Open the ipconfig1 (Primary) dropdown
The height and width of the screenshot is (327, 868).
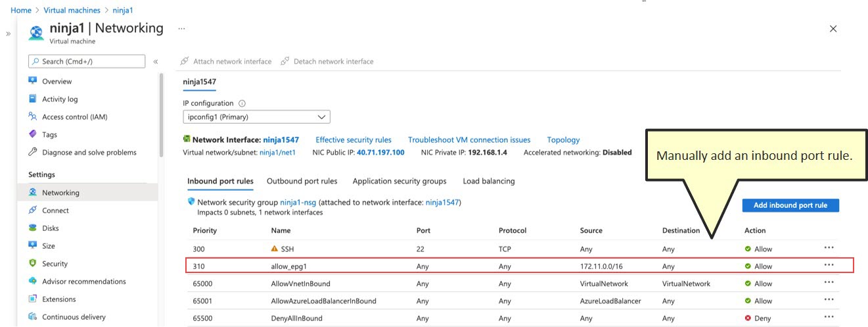point(256,117)
